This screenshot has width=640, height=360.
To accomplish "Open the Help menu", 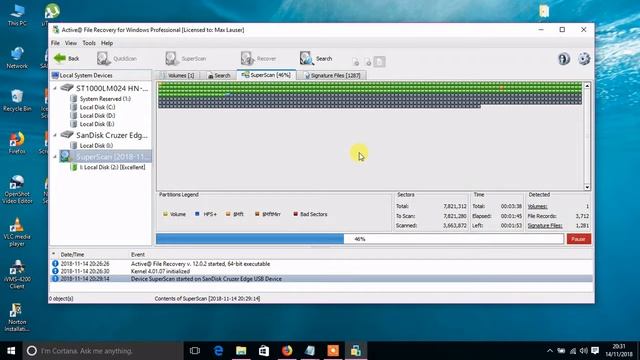I will [x=107, y=43].
